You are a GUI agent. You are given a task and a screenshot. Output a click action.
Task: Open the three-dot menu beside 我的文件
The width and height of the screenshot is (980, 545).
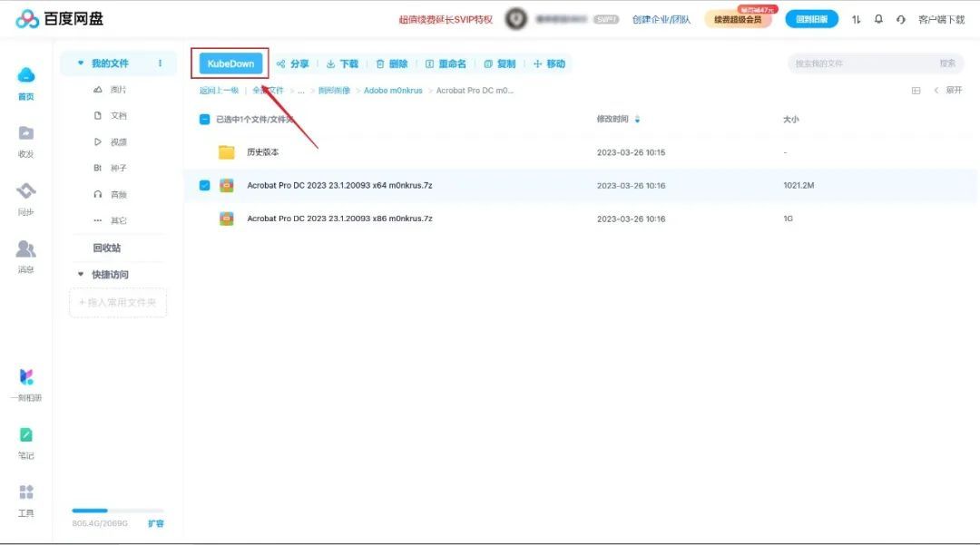point(160,63)
